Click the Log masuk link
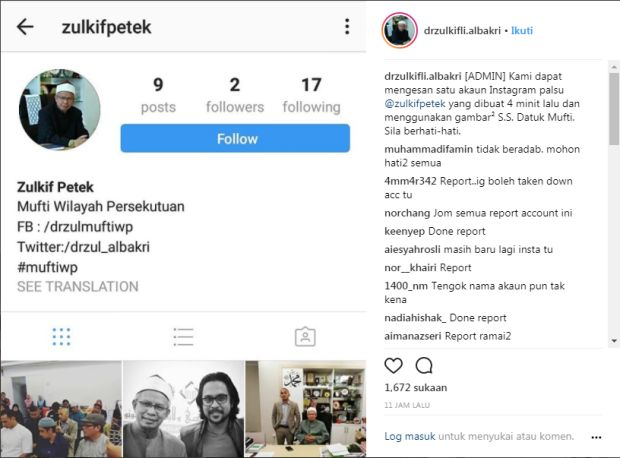The height and width of the screenshot is (458, 620). (410, 436)
